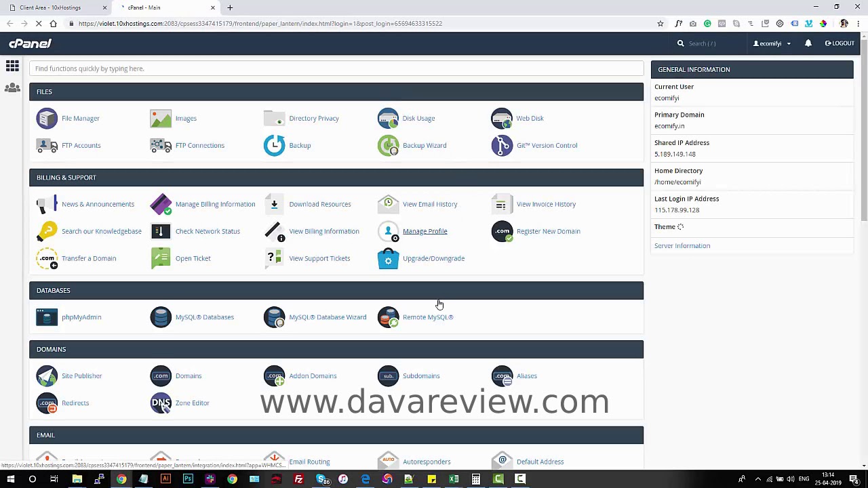The image size is (868, 488).
Task: Click the LOGOUT link
Action: point(840,43)
